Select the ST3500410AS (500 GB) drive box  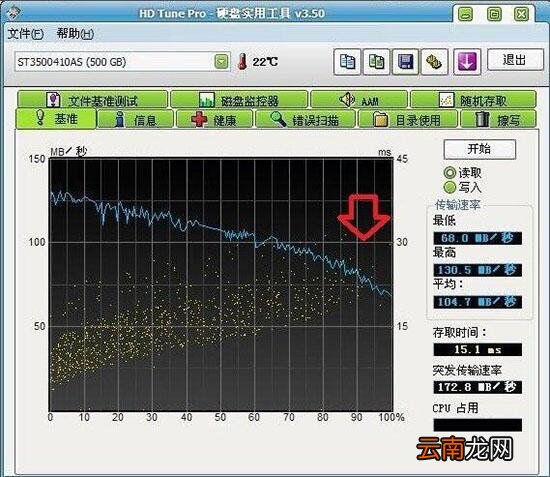[x=122, y=62]
